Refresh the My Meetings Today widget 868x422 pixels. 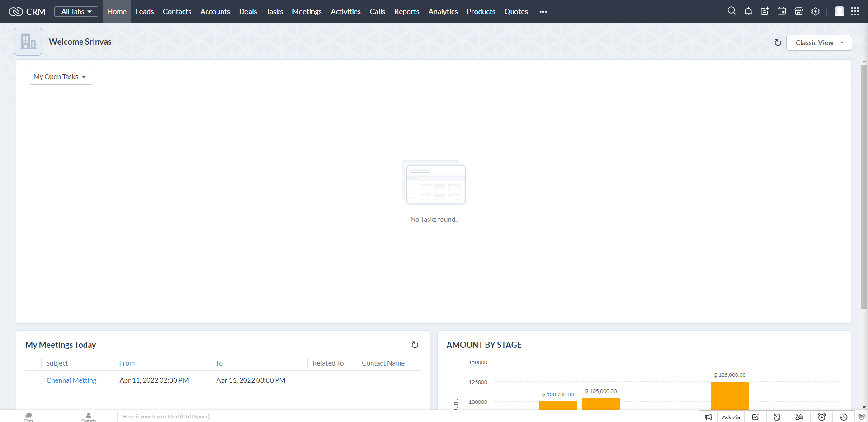415,345
